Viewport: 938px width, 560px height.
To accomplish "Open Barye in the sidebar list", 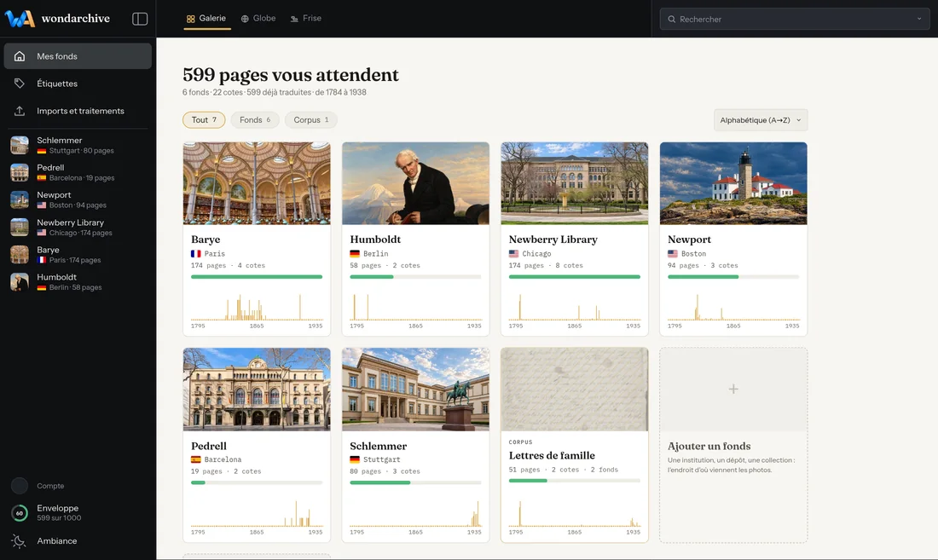I will tap(78, 255).
